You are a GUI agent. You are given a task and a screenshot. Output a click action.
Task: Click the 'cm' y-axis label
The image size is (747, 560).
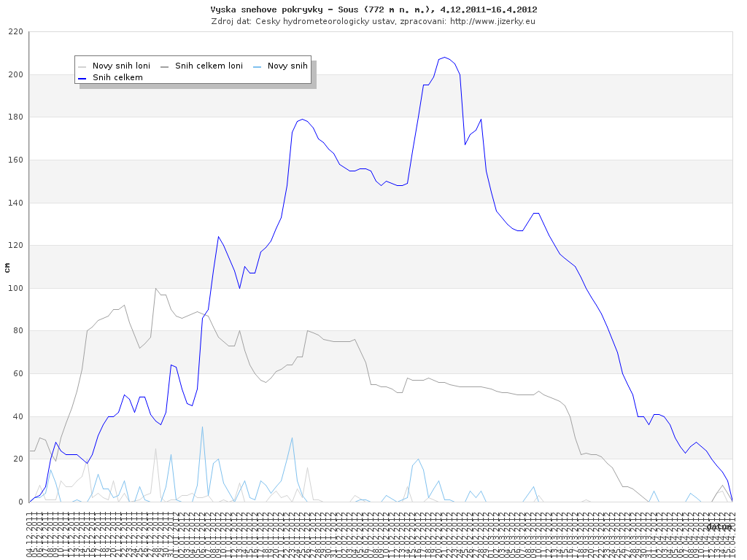click(7, 267)
